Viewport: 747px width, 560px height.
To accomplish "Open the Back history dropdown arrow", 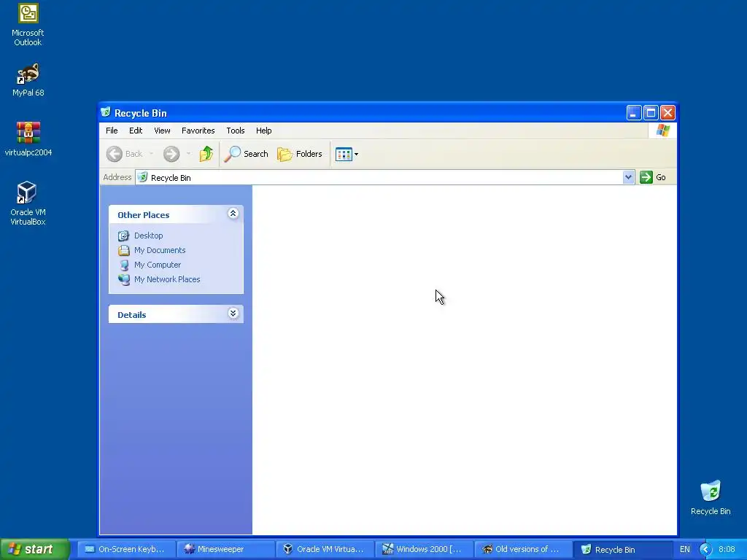I will coord(152,154).
